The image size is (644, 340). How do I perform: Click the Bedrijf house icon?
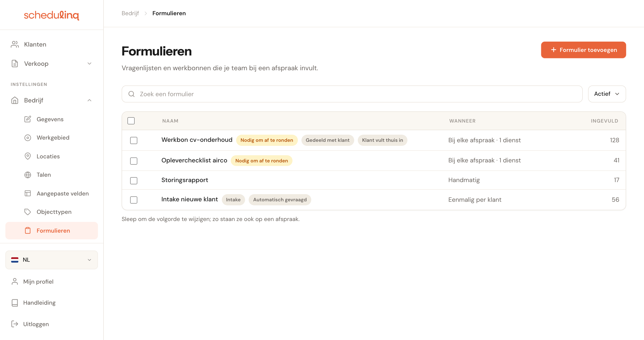pyautogui.click(x=15, y=100)
